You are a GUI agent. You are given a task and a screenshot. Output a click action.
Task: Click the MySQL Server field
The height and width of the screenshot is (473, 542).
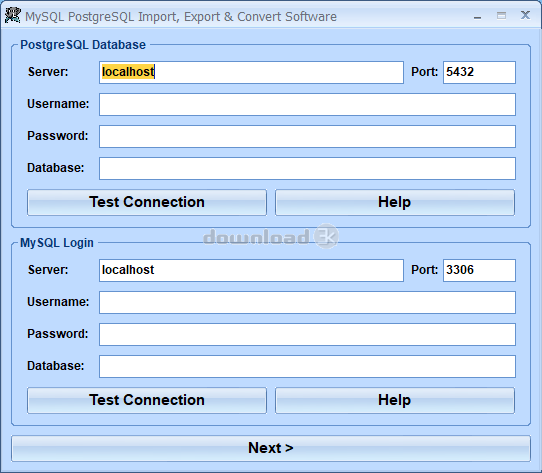pyautogui.click(x=251, y=270)
